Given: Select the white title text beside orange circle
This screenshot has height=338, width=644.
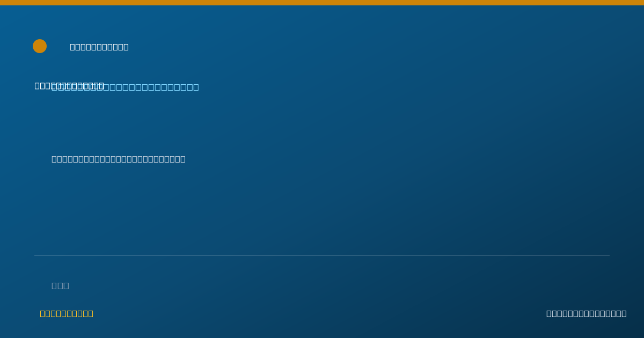Looking at the screenshot, I should [99, 47].
